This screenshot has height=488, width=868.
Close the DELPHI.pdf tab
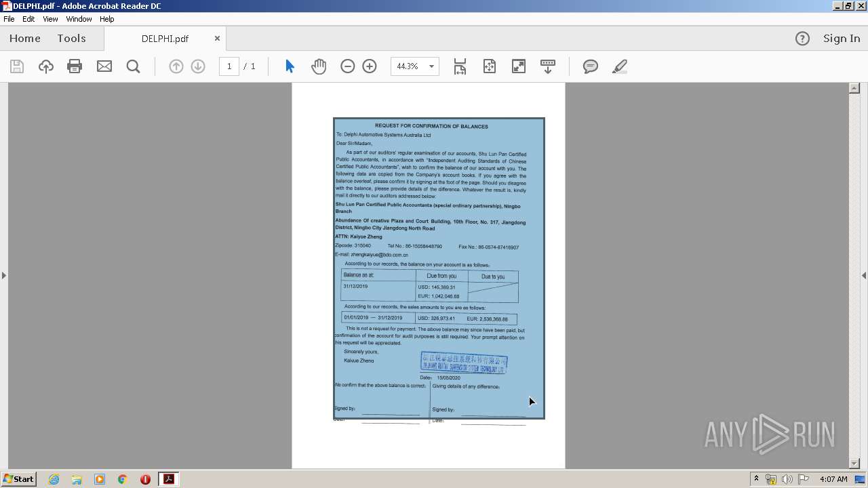[x=217, y=39]
